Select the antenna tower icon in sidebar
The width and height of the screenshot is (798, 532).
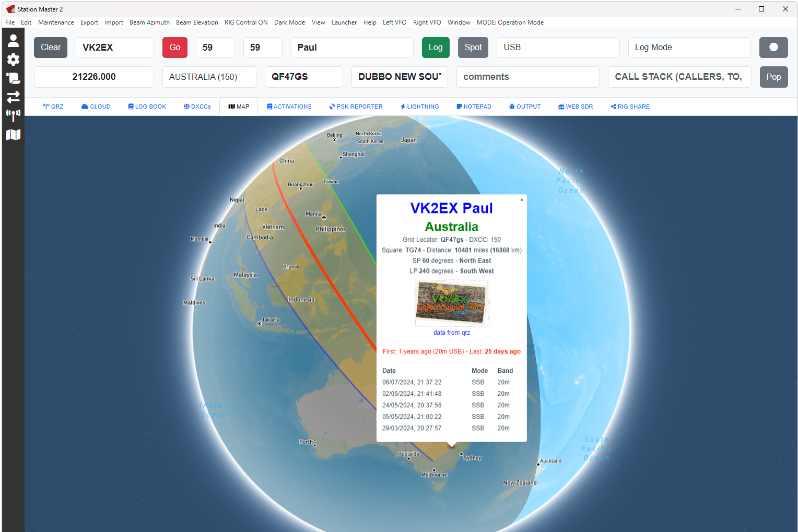click(13, 115)
